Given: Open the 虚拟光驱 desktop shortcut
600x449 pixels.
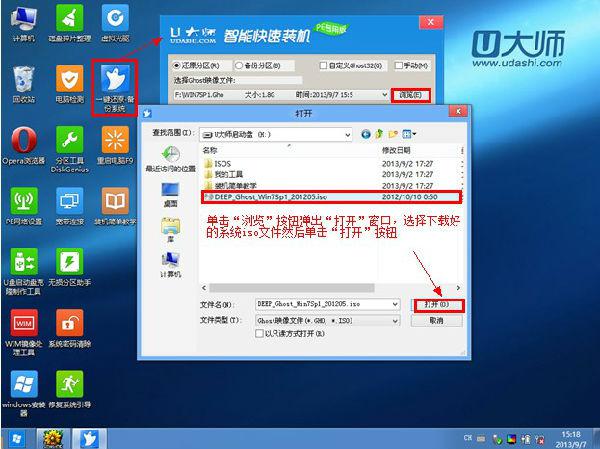Looking at the screenshot, I should [115, 24].
